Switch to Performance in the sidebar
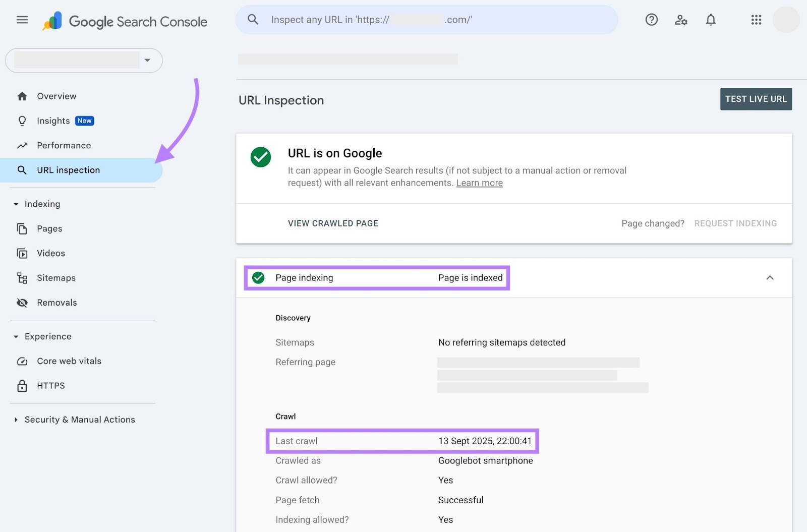Image resolution: width=807 pixels, height=532 pixels. 63,145
